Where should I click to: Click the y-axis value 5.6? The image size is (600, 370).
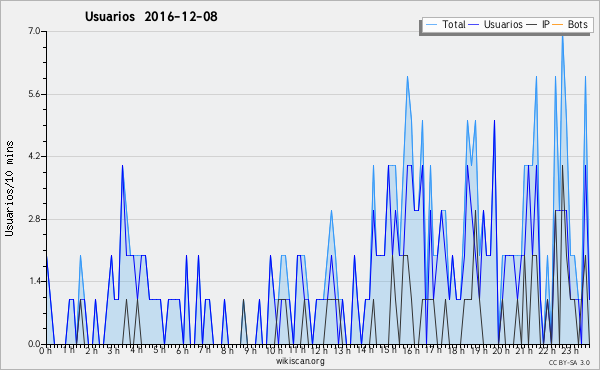[34, 94]
